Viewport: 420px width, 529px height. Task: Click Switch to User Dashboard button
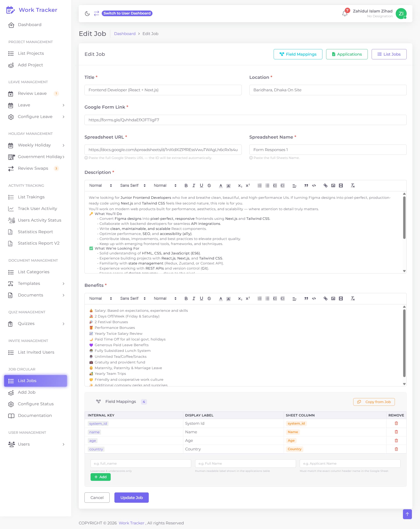(x=127, y=13)
